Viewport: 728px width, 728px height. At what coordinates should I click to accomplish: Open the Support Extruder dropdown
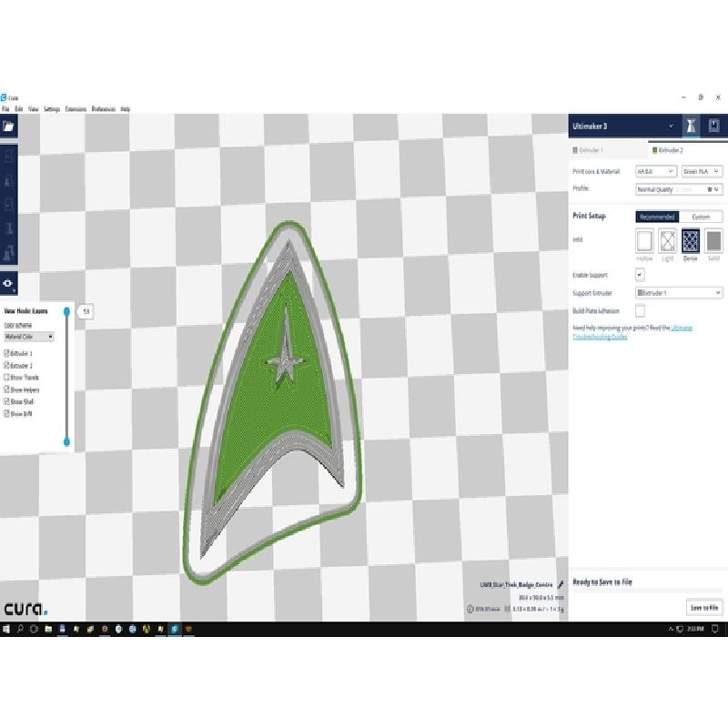[x=679, y=293]
